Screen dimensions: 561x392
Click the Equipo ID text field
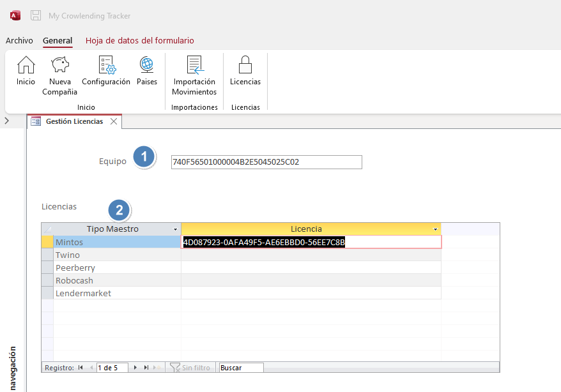(x=266, y=162)
